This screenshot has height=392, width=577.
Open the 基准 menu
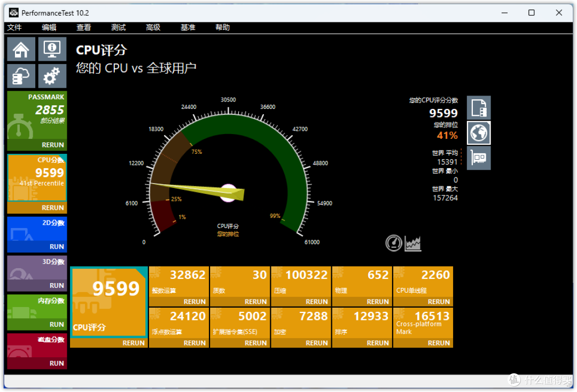click(x=188, y=28)
